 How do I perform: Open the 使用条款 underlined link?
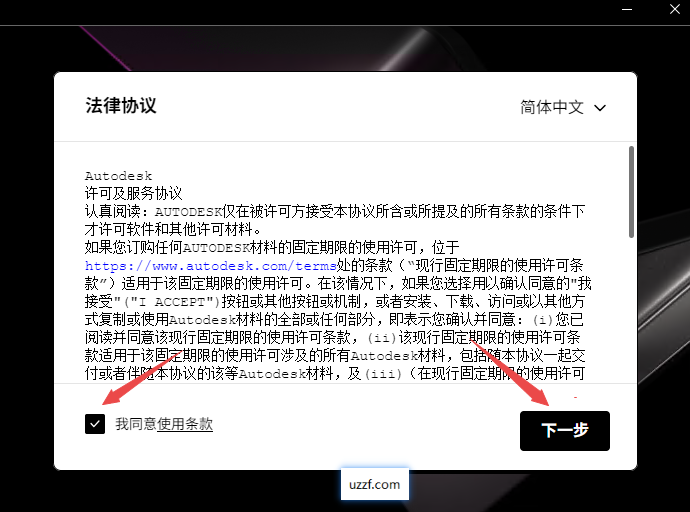pyautogui.click(x=185, y=424)
